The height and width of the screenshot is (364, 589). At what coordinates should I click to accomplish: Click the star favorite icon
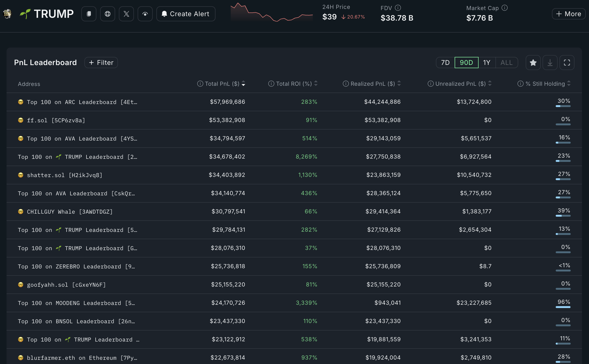[533, 63]
